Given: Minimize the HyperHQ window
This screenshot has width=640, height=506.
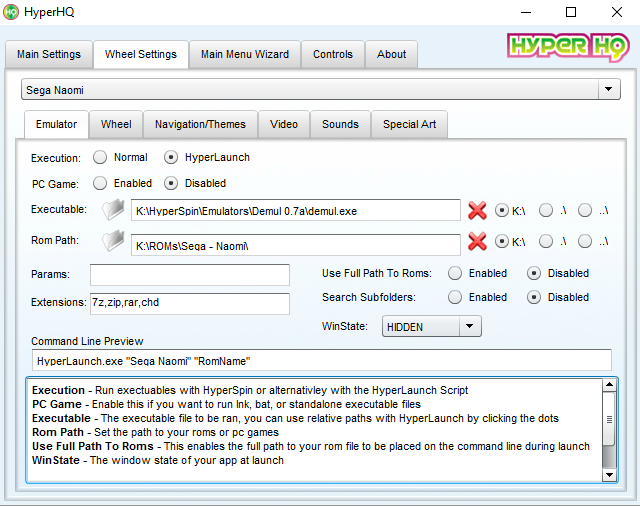Looking at the screenshot, I should [526, 12].
